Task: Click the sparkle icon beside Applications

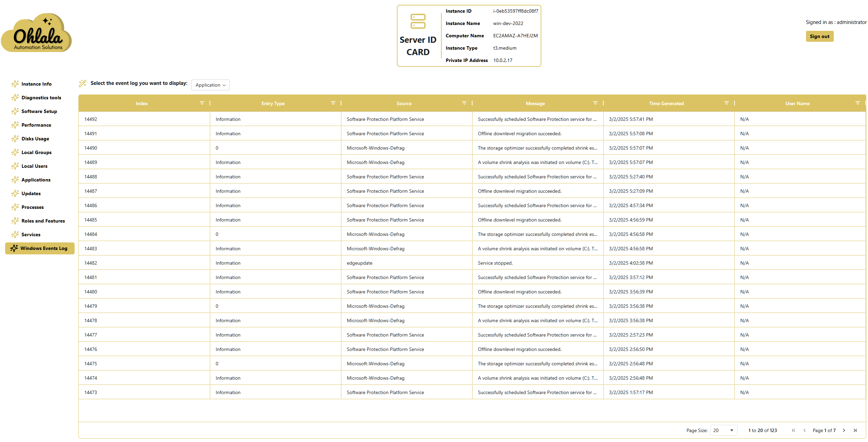Action: [x=15, y=180]
